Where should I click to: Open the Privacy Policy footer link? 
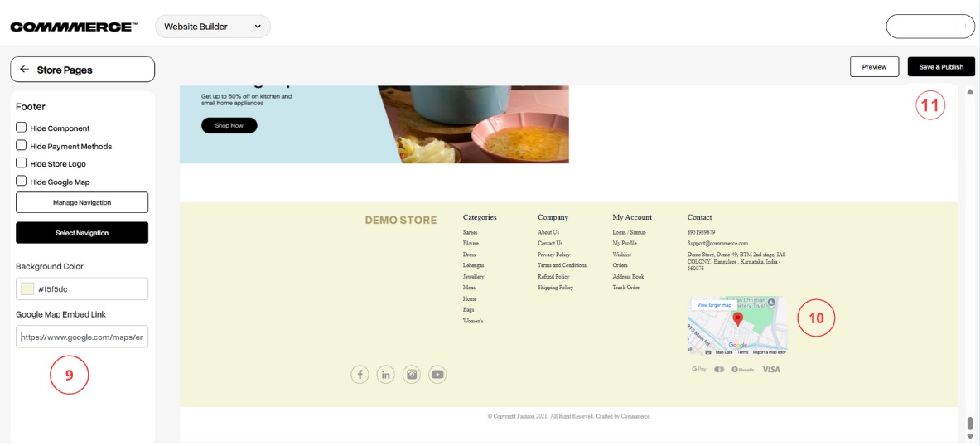click(x=553, y=255)
